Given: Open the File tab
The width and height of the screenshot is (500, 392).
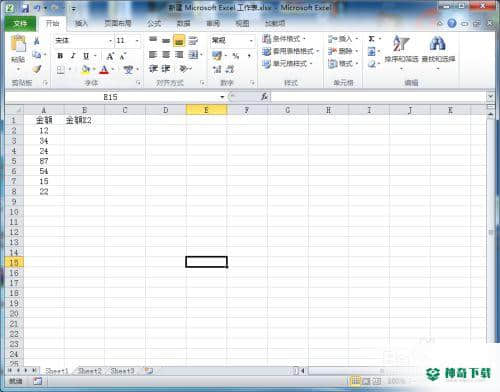Looking at the screenshot, I should [20, 23].
